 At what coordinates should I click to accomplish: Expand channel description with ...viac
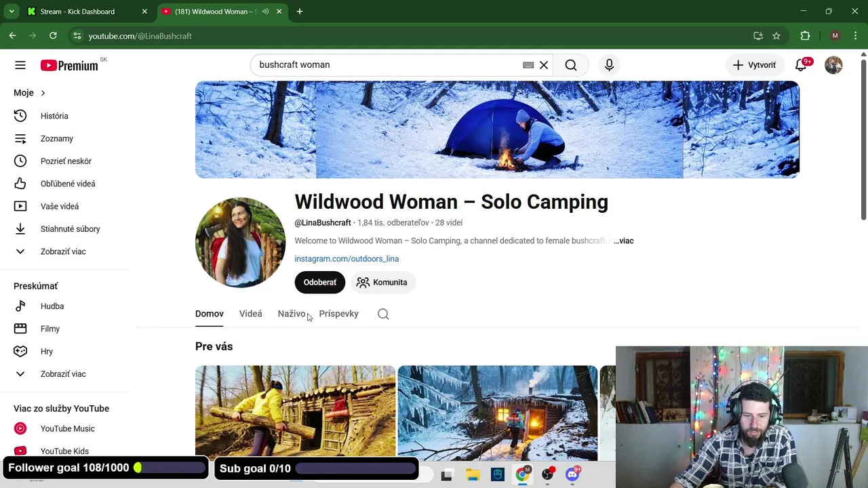point(624,241)
